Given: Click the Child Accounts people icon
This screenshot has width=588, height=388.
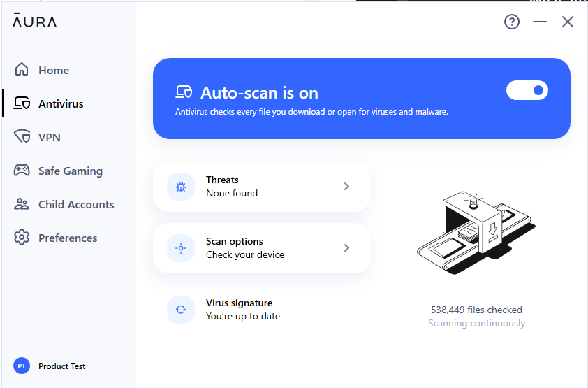Looking at the screenshot, I should [22, 203].
